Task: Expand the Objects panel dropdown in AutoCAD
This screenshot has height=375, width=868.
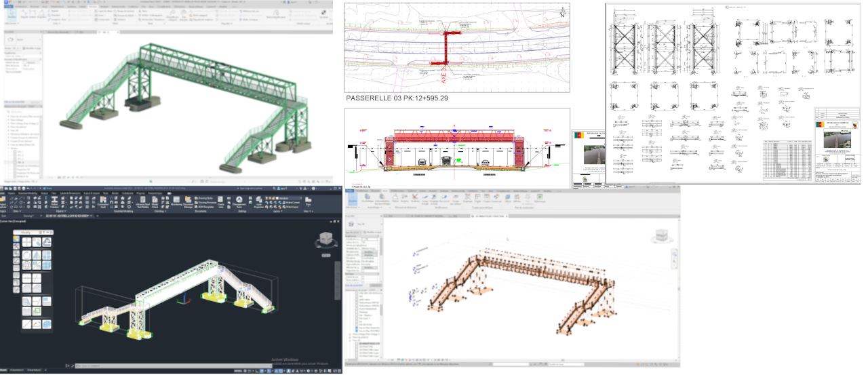Action: [60, 211]
